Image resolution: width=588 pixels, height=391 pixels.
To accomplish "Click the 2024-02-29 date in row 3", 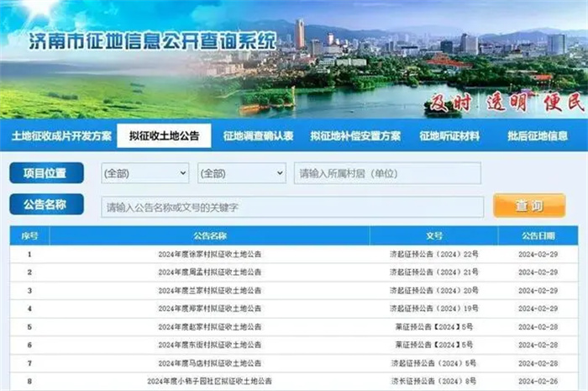I will (x=538, y=290).
